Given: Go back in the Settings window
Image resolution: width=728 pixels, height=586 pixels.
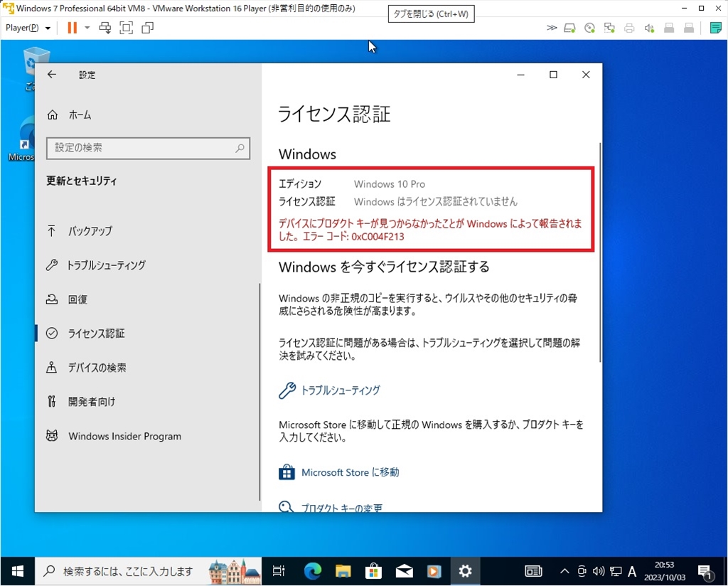Looking at the screenshot, I should [x=51, y=74].
